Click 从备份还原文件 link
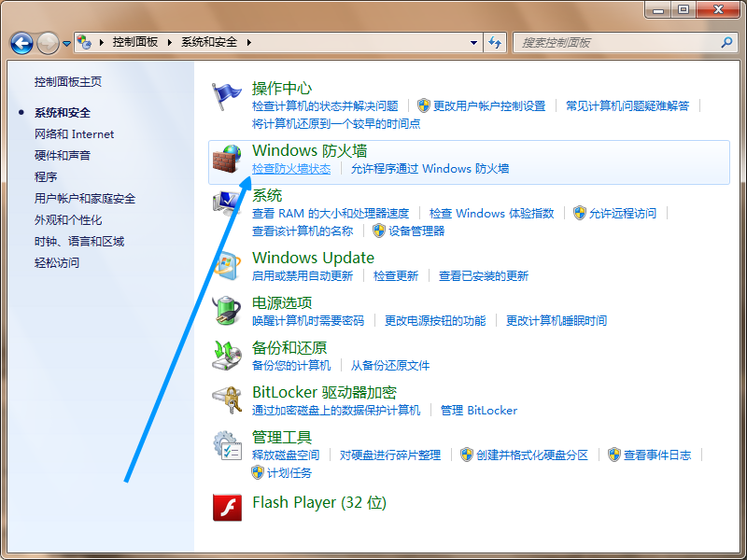This screenshot has width=747, height=560. pos(390,365)
